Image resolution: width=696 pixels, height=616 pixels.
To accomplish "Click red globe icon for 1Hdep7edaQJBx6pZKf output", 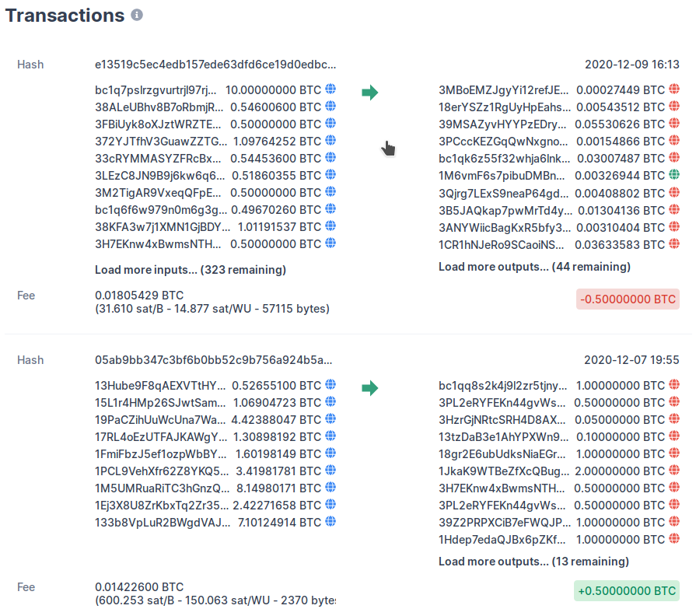I will coord(674,539).
